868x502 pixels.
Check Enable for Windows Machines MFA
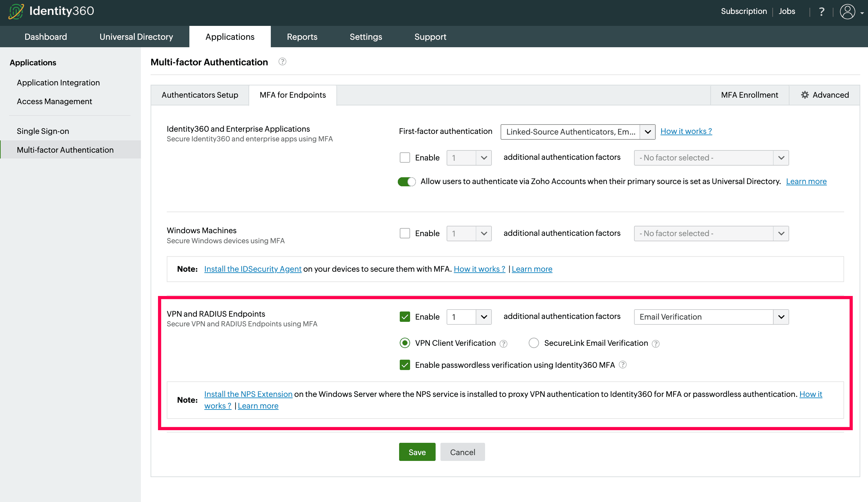tap(405, 234)
